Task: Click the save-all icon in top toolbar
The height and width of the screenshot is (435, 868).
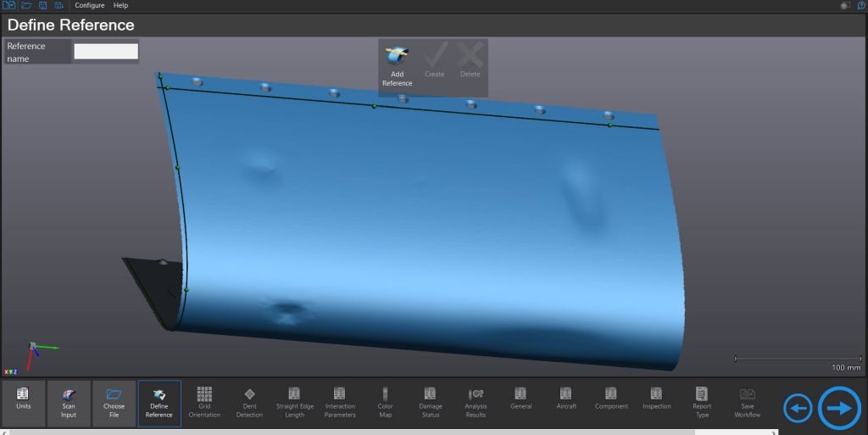Action: click(58, 5)
